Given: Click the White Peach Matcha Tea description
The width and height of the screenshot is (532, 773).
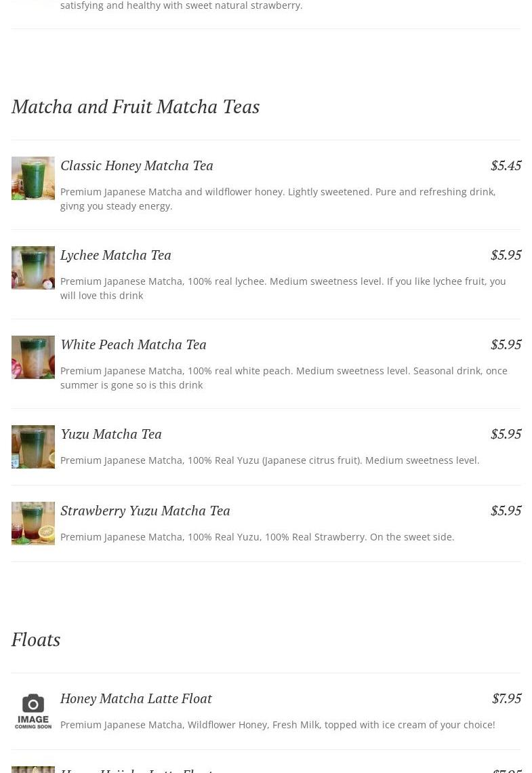Looking at the screenshot, I should [283, 378].
